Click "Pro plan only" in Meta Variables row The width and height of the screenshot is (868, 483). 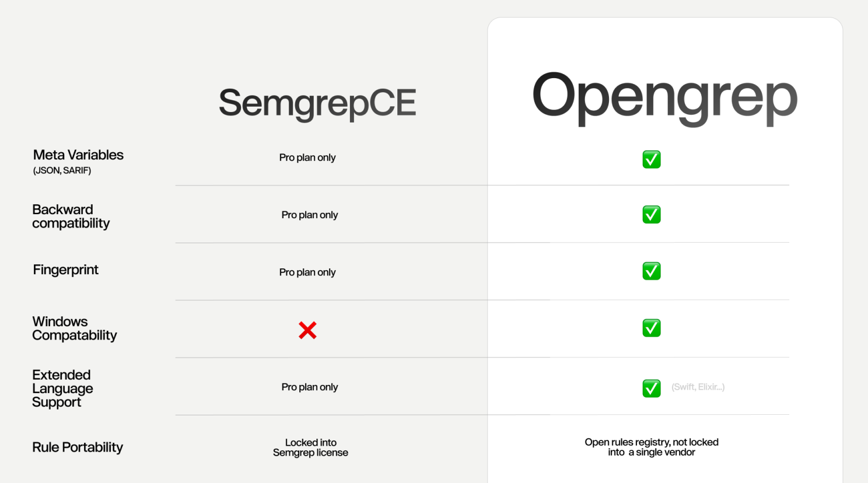307,157
